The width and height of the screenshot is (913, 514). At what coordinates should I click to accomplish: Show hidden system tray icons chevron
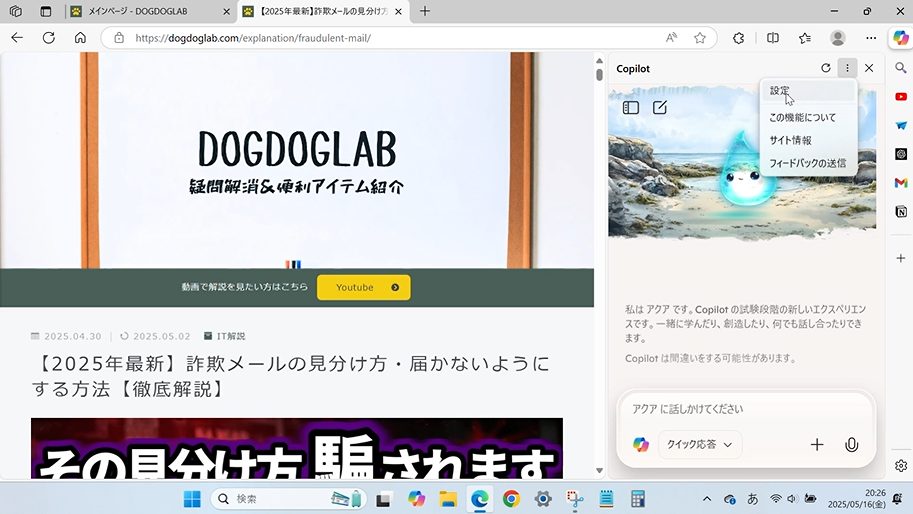pos(707,499)
